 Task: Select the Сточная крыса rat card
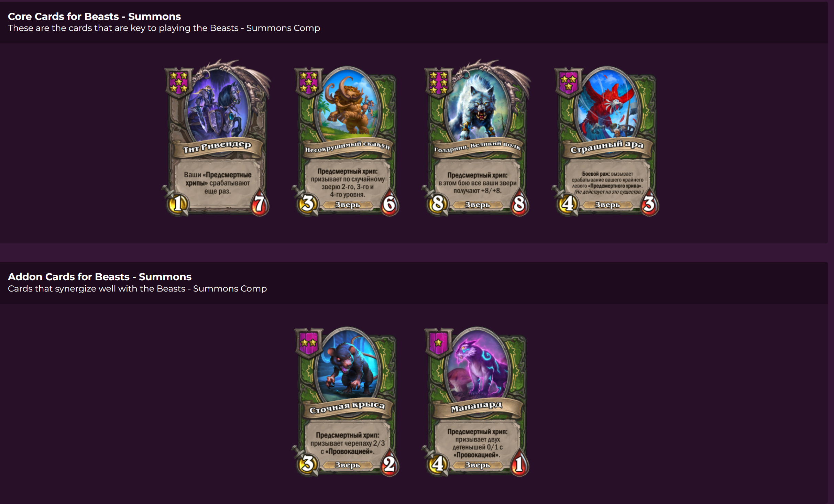click(347, 402)
